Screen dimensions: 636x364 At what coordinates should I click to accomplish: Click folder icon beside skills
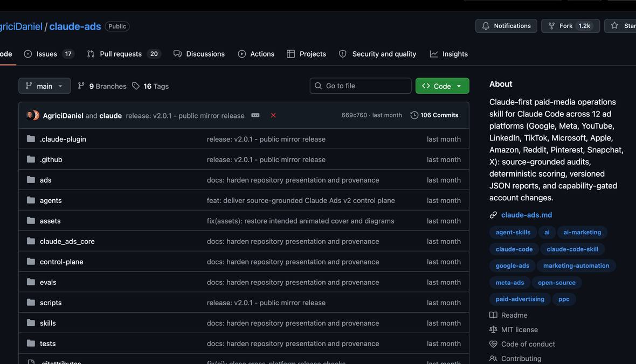(x=31, y=323)
